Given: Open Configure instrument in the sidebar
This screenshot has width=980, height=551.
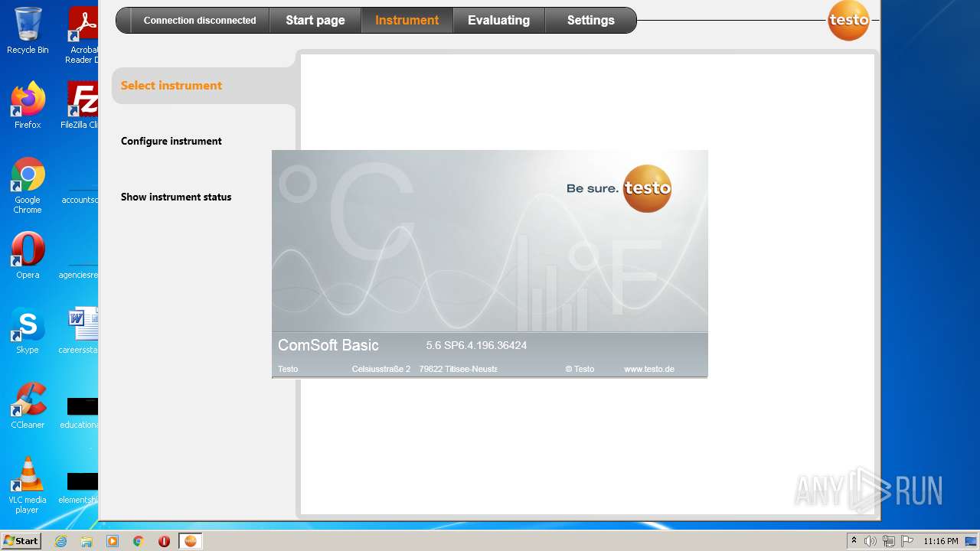Looking at the screenshot, I should (171, 141).
